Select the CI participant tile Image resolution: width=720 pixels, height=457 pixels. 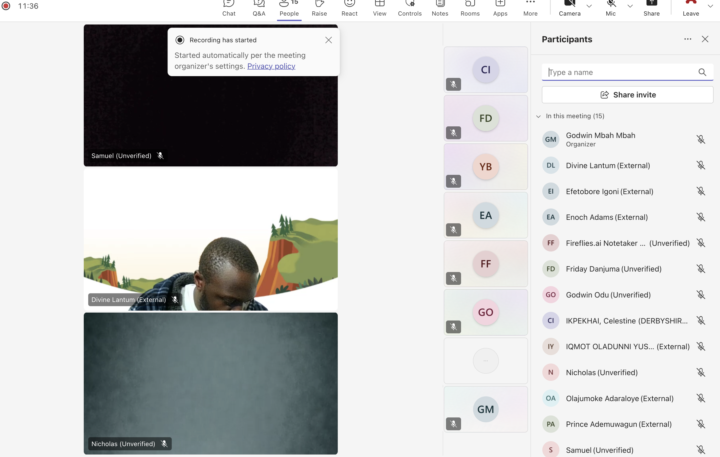pyautogui.click(x=486, y=70)
